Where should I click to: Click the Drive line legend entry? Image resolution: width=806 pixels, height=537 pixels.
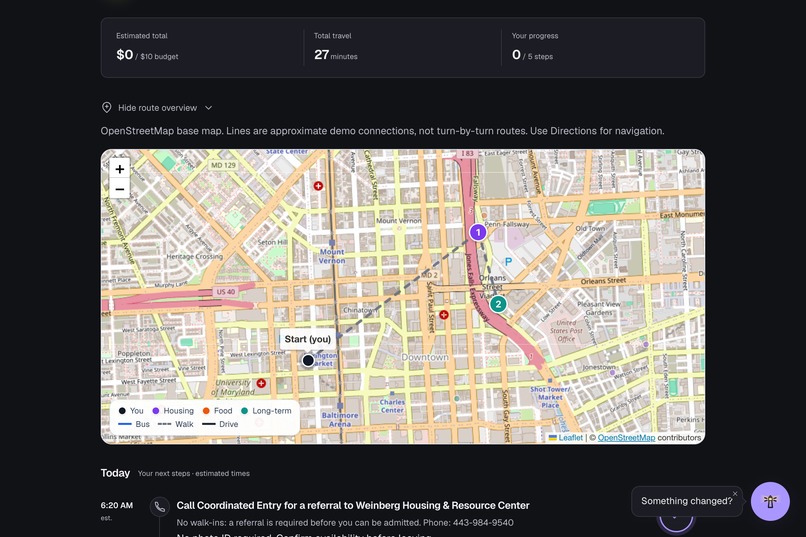pos(220,424)
